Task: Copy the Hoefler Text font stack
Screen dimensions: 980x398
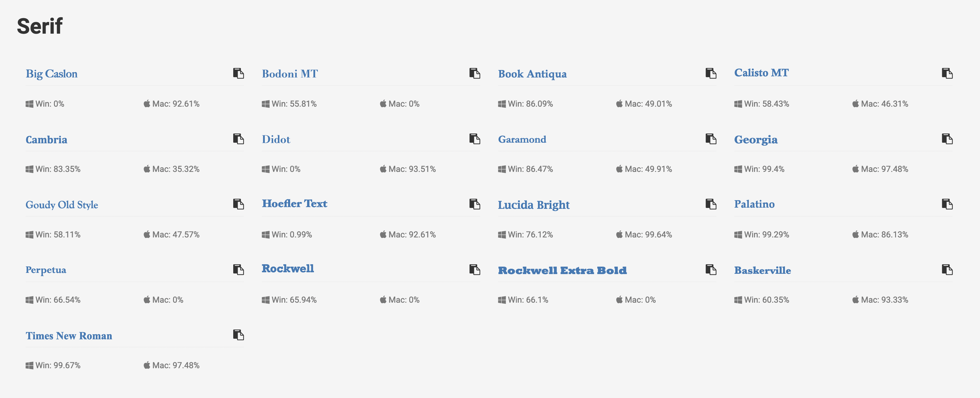Action: coord(475,204)
